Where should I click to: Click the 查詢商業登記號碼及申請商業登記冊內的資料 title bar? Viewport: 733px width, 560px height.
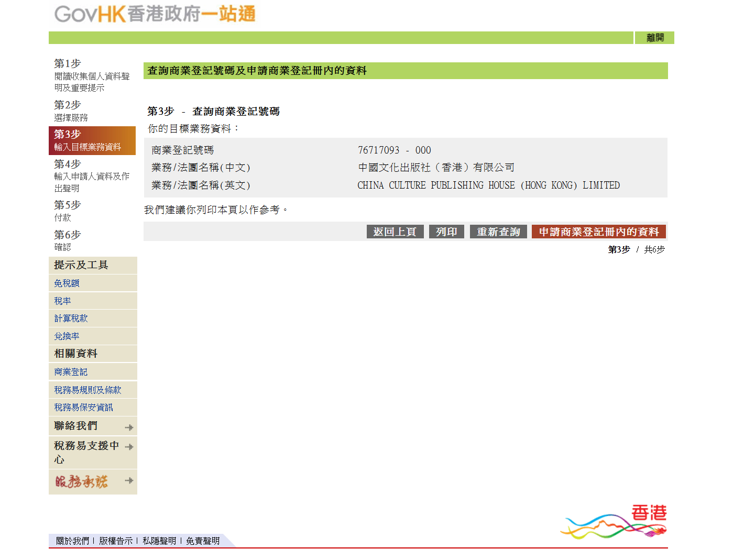coord(406,71)
